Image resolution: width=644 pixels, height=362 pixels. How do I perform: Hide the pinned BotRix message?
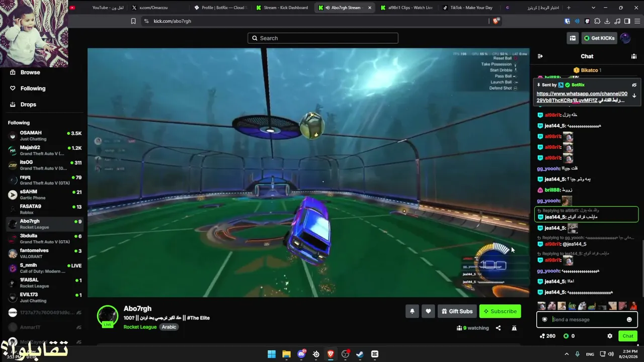pos(634,85)
